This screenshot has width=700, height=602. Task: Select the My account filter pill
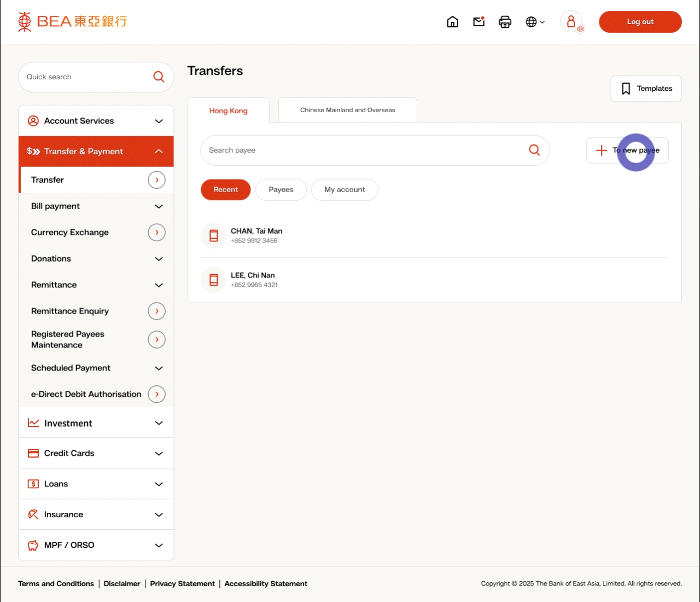(345, 190)
